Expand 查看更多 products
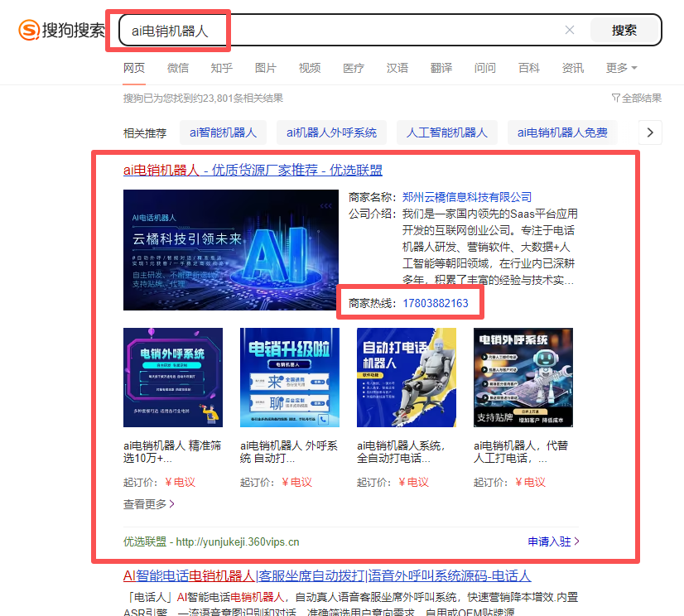Viewport: 684px width, 616px height. click(149, 503)
